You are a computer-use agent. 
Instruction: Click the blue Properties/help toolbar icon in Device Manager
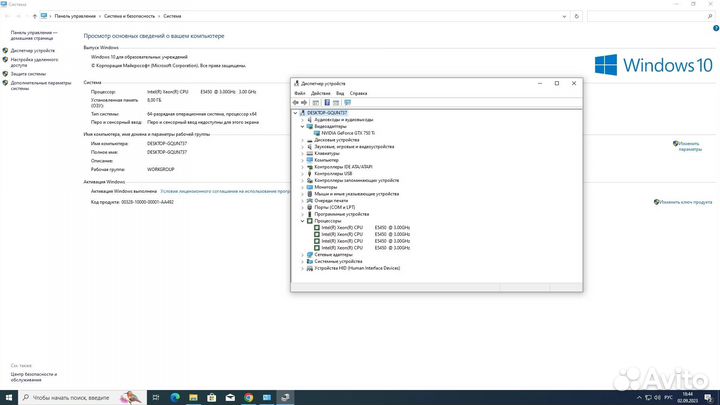click(x=327, y=102)
